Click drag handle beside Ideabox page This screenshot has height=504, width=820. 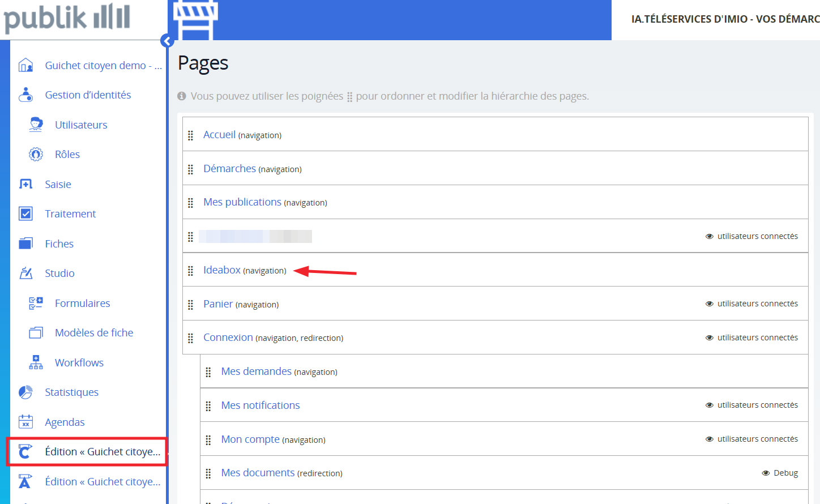point(191,271)
